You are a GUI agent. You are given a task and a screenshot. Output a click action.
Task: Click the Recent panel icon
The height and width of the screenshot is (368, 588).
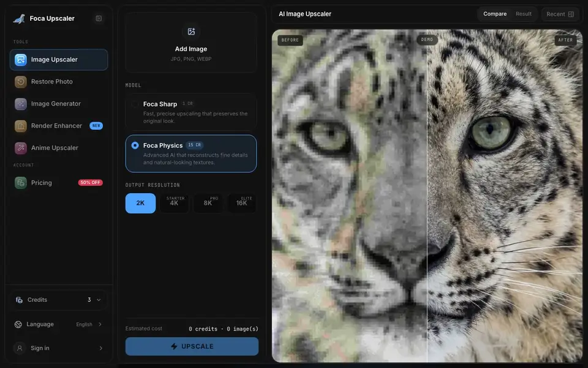click(571, 14)
